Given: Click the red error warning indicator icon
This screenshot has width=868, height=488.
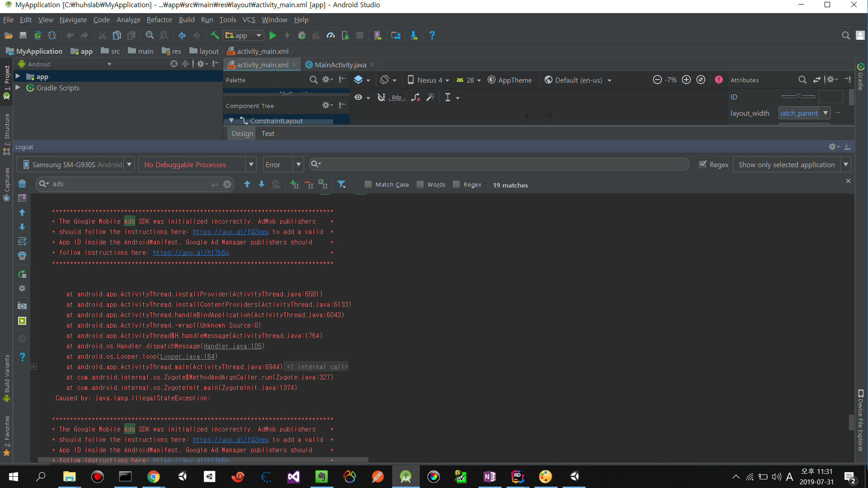Looking at the screenshot, I should [719, 80].
